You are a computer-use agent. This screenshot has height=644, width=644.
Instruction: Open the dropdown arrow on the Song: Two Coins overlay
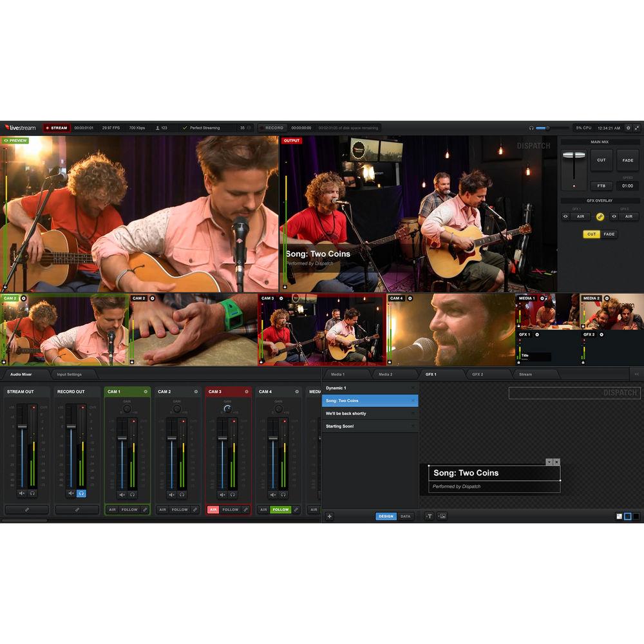tap(549, 462)
